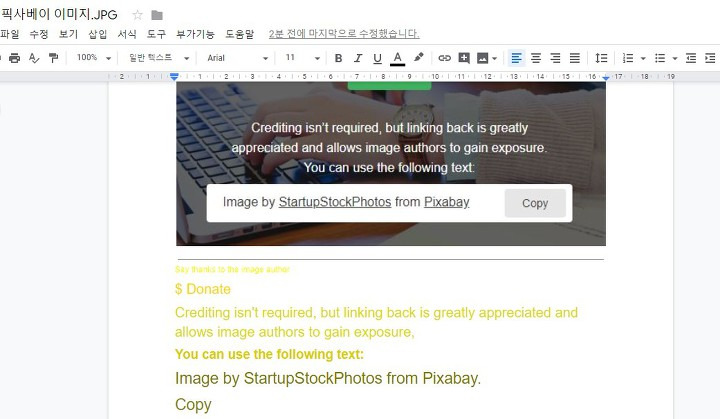
Task: Open the font size 11 dropdown
Action: pos(302,58)
